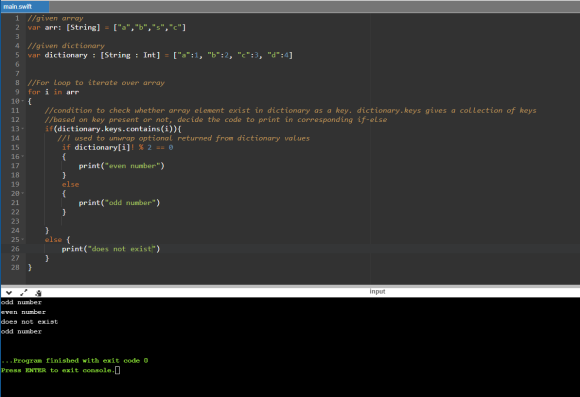580x397 pixels.
Task: Collapse the console panel with the chevron icon
Action: pyautogui.click(x=9, y=293)
